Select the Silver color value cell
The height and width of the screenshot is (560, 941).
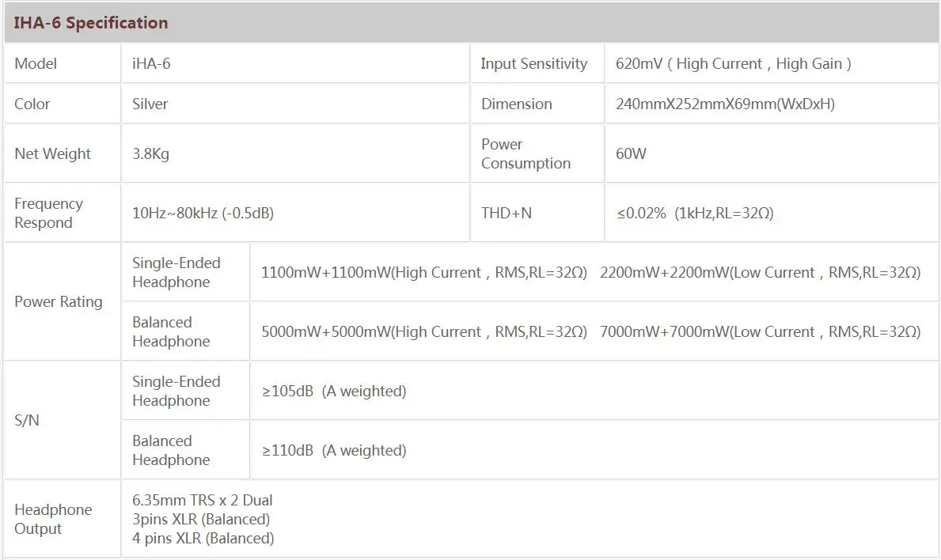295,104
